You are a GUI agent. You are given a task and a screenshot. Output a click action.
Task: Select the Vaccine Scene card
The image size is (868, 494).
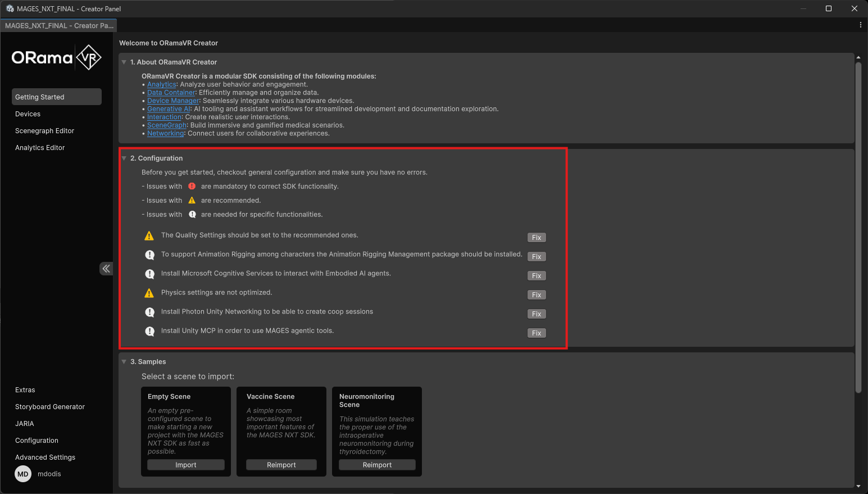281,432
